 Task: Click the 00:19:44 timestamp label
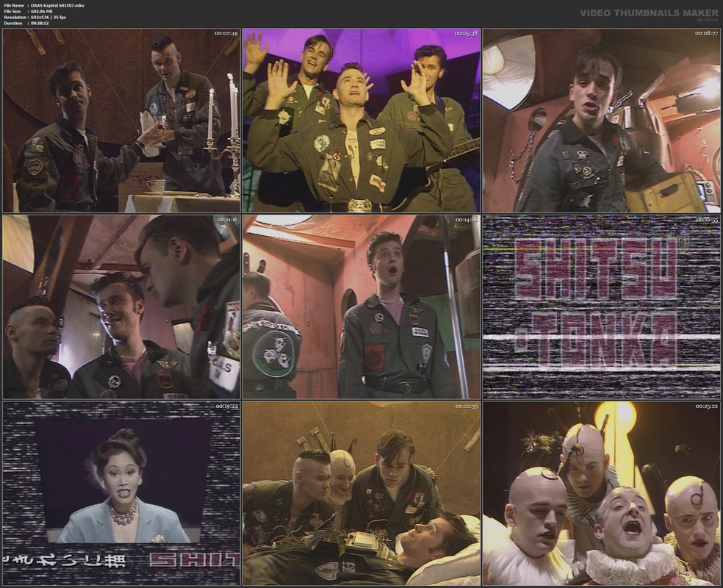pyautogui.click(x=227, y=406)
